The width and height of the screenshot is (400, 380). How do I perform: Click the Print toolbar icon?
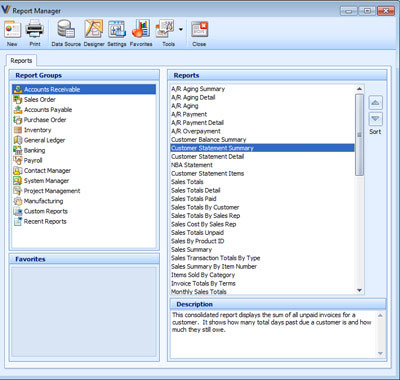[35, 29]
